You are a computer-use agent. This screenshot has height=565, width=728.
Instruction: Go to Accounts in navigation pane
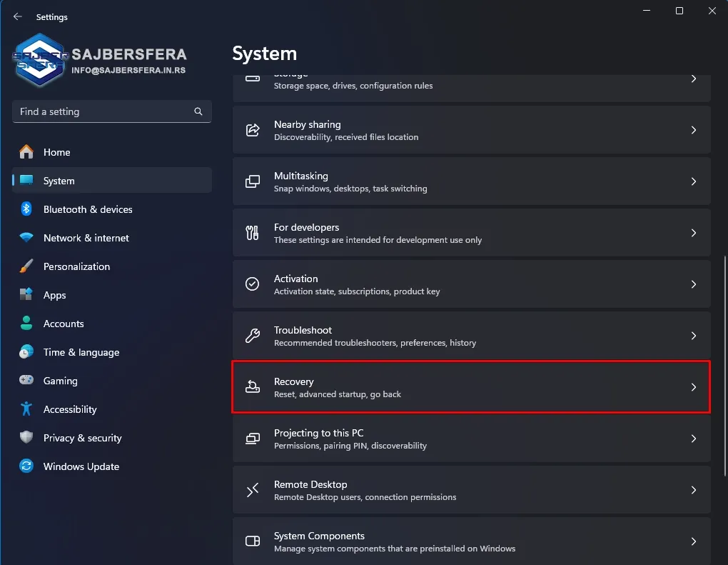(64, 324)
